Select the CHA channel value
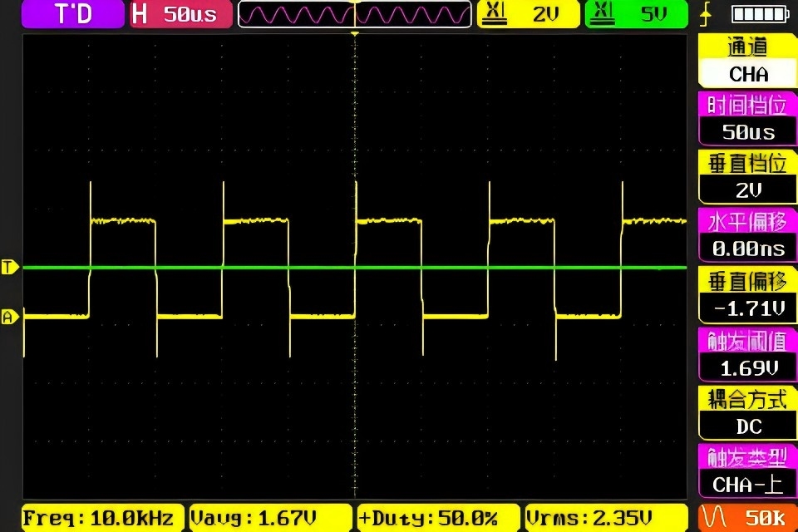This screenshot has height=532, width=798. 748,74
